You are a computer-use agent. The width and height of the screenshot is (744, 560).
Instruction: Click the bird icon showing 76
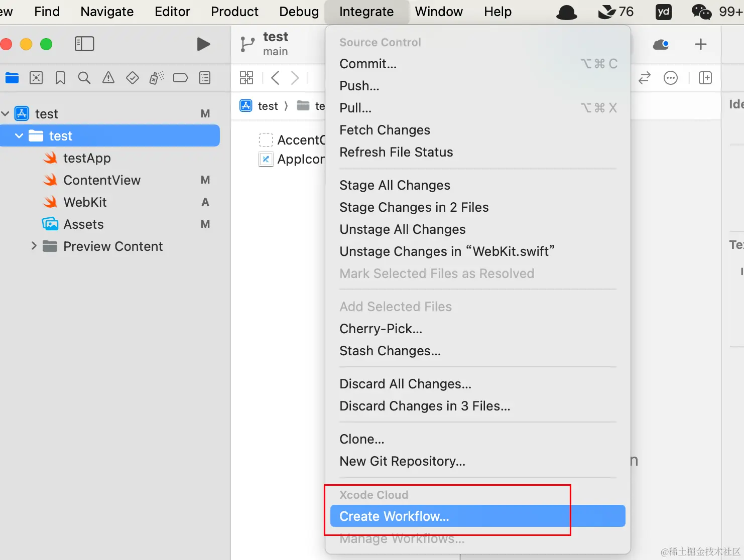[x=616, y=12]
